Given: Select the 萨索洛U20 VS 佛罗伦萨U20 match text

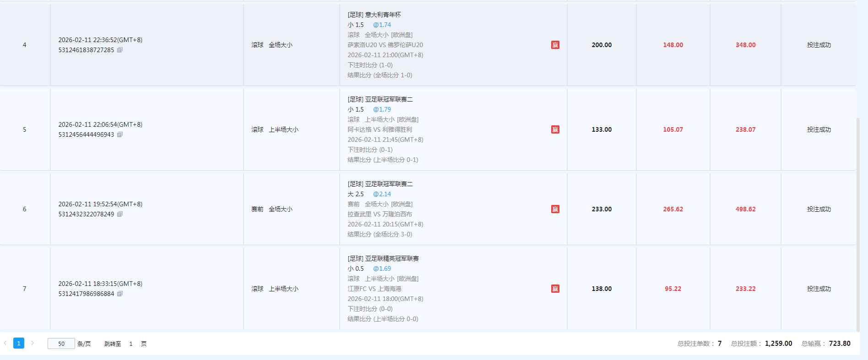Looking at the screenshot, I should click(385, 45).
